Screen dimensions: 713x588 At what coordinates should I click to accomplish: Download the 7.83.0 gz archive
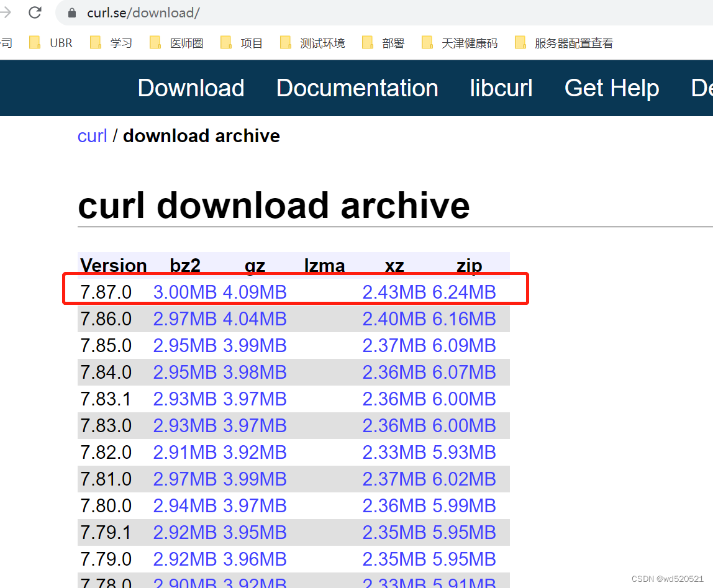(255, 426)
